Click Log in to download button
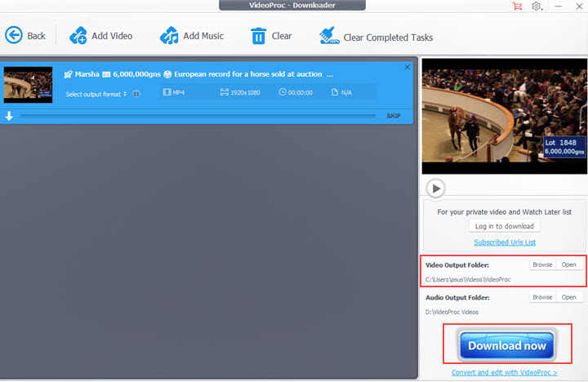The image size is (588, 382). (x=505, y=226)
